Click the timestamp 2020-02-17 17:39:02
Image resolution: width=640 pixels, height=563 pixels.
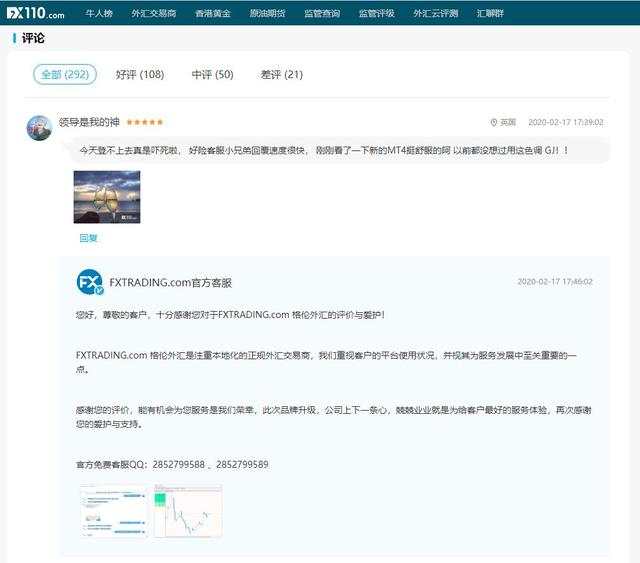click(566, 122)
